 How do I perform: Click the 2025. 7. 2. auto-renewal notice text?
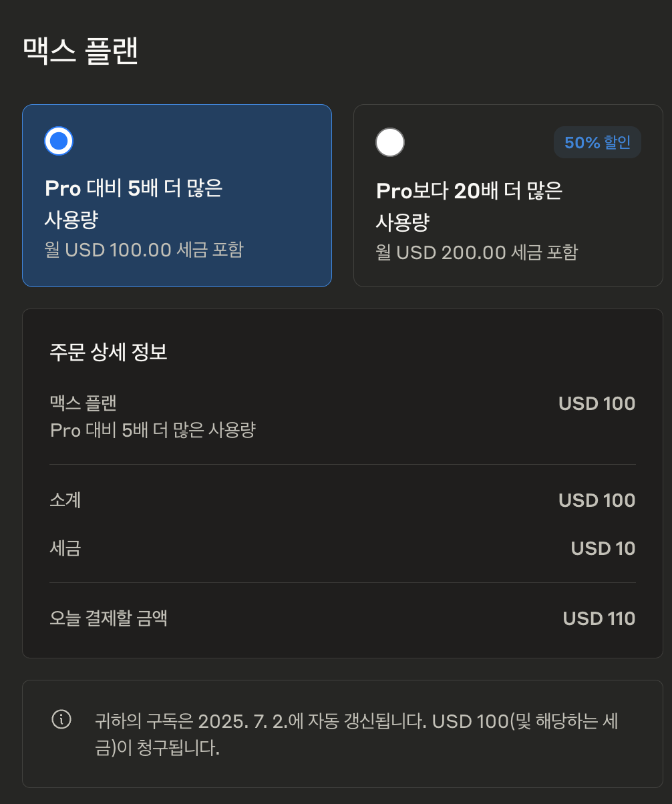click(x=356, y=734)
